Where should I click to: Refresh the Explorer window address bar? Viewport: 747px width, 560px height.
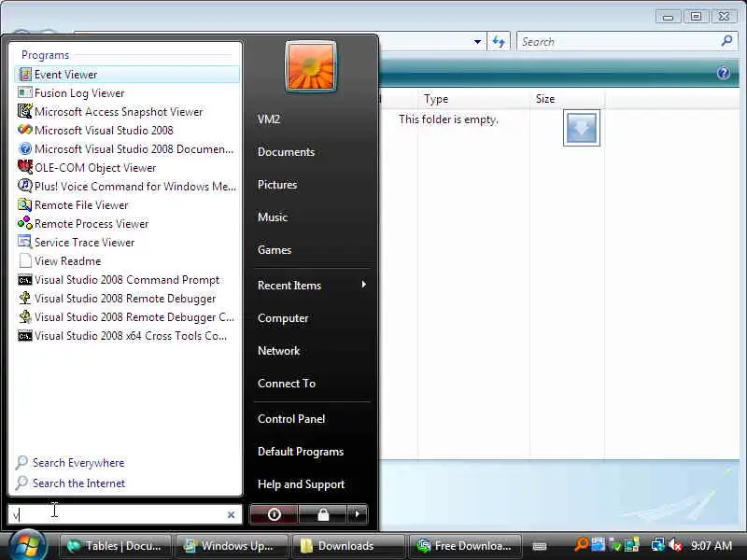pos(499,41)
